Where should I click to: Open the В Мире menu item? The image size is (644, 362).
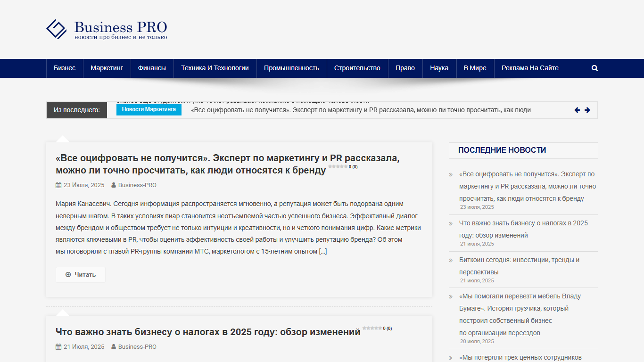[475, 68]
